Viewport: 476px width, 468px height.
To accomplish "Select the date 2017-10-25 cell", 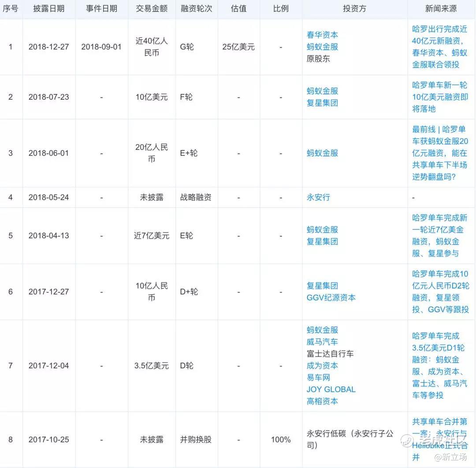I will pyautogui.click(x=49, y=439).
